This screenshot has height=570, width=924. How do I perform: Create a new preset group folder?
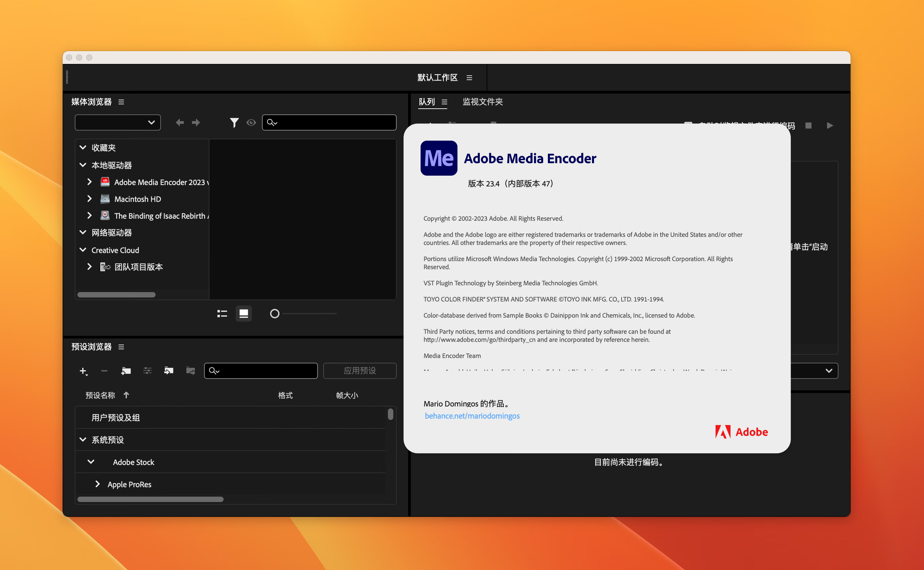click(x=126, y=371)
